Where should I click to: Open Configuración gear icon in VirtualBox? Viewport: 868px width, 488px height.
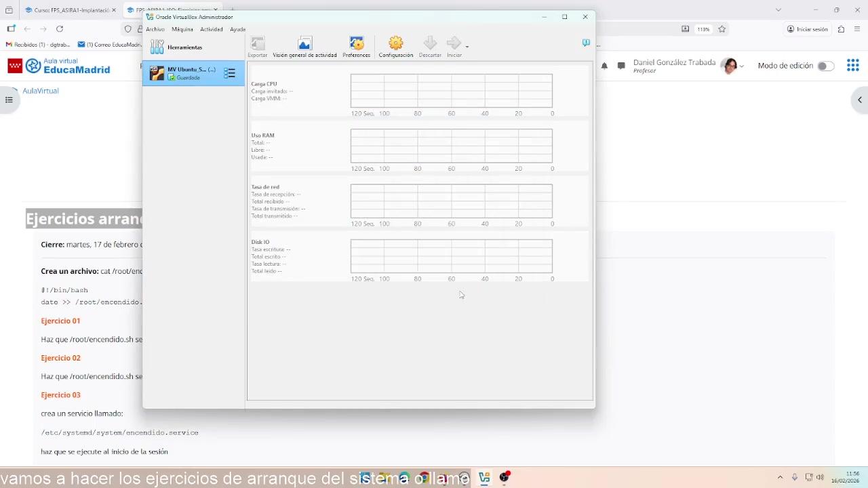click(x=396, y=44)
